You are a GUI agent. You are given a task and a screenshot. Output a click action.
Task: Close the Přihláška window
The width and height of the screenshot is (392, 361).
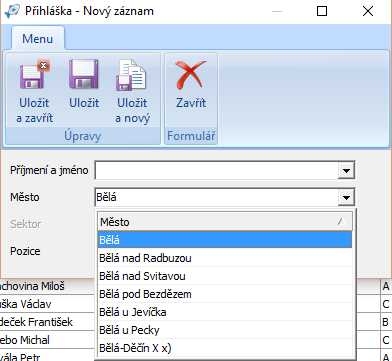[x=368, y=11]
